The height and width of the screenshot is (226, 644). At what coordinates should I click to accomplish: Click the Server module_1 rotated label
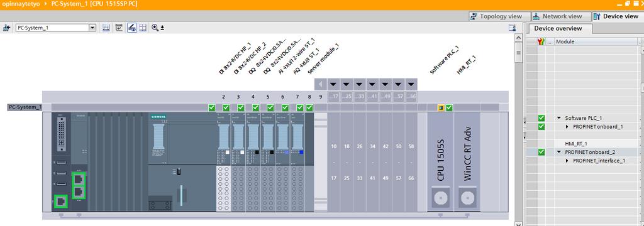pyautogui.click(x=324, y=58)
